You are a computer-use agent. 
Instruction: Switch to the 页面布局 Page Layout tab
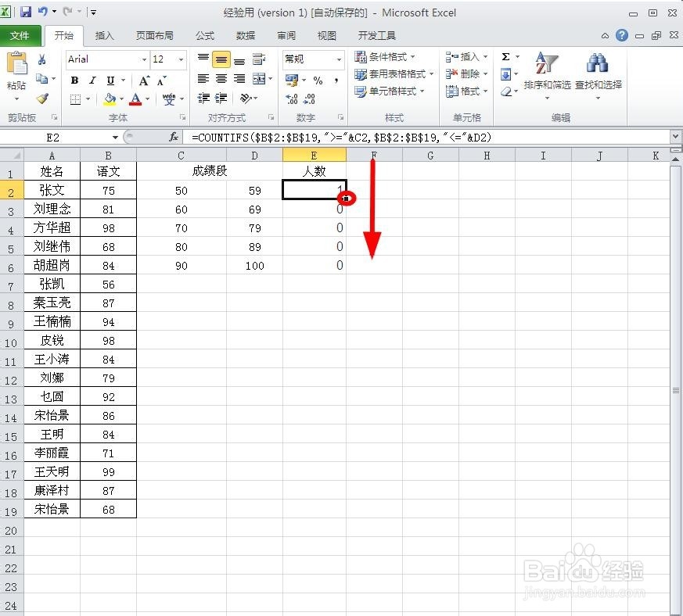(155, 36)
